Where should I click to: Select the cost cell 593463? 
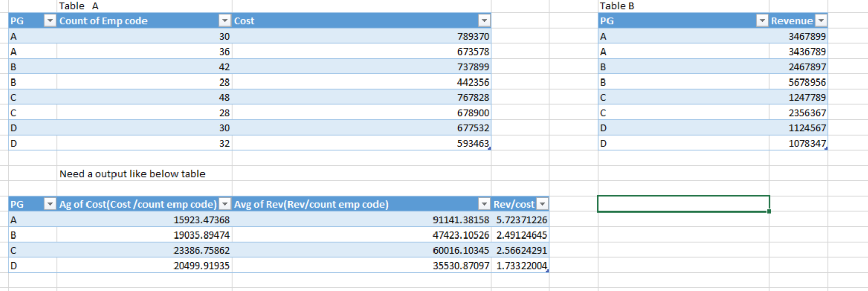[x=362, y=143]
